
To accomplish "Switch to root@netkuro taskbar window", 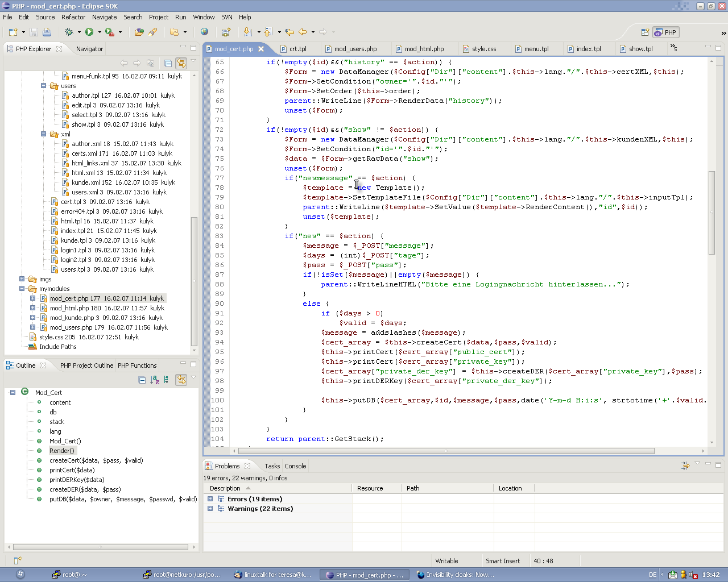I will pos(182,575).
